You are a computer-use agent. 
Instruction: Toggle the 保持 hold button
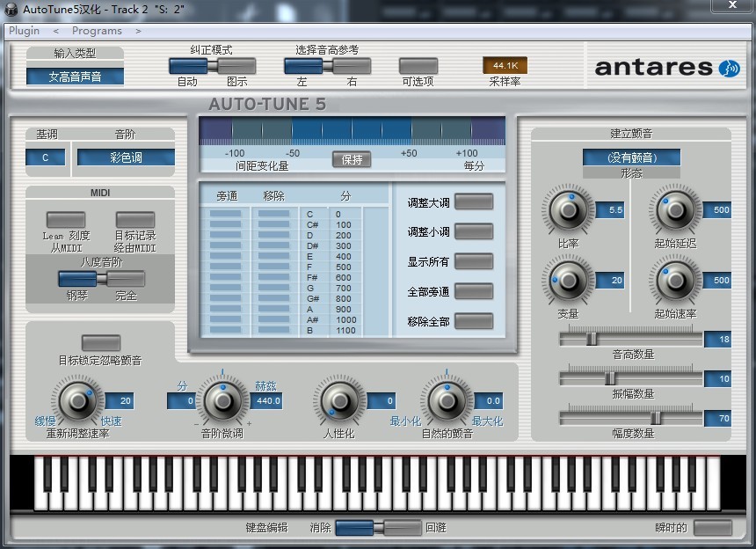coord(352,159)
